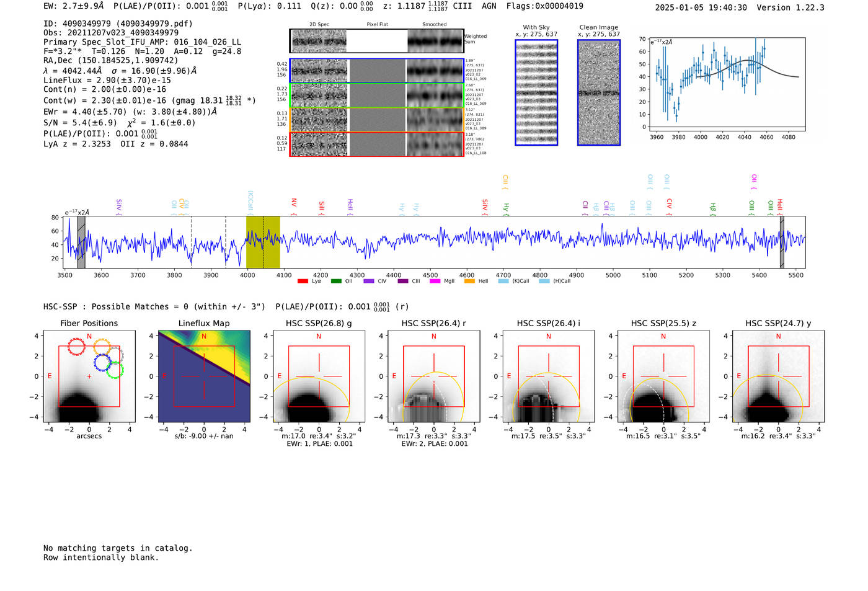Screen dimensions: 868x591
Task: View the HSC SSP(26.8) g cutout
Action: (x=319, y=376)
